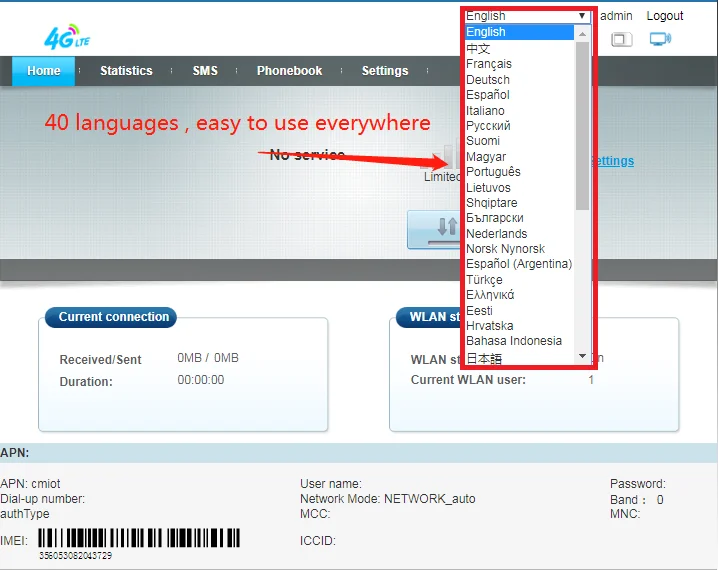The image size is (718, 570).
Task: Click the authType label
Action: (25, 514)
